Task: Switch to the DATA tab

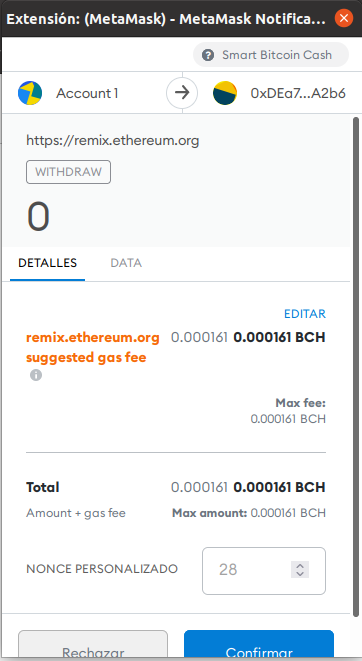Action: coord(126,263)
